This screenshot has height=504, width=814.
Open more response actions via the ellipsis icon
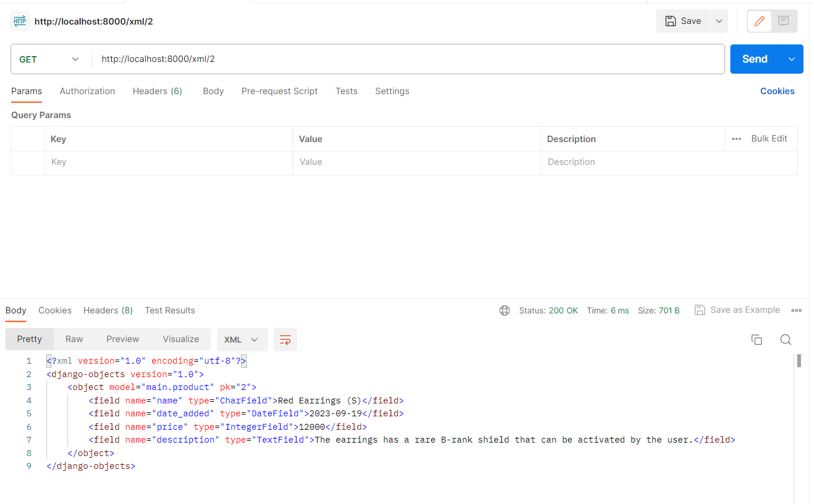point(796,310)
